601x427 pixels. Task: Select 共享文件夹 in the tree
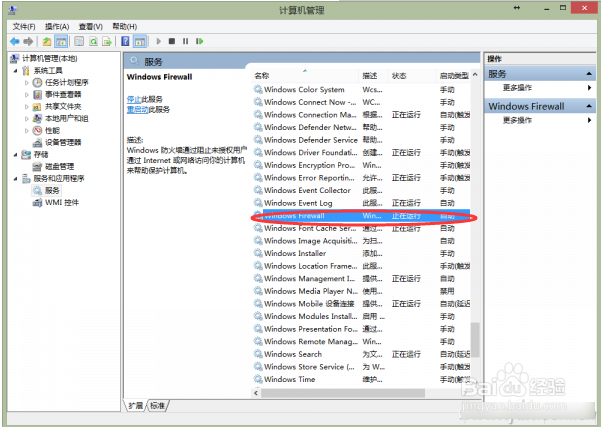point(63,106)
